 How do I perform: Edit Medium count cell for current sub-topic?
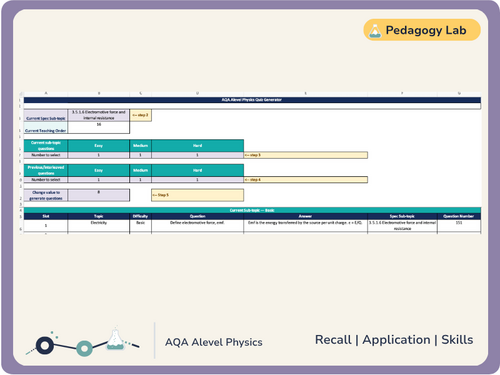tap(140, 155)
